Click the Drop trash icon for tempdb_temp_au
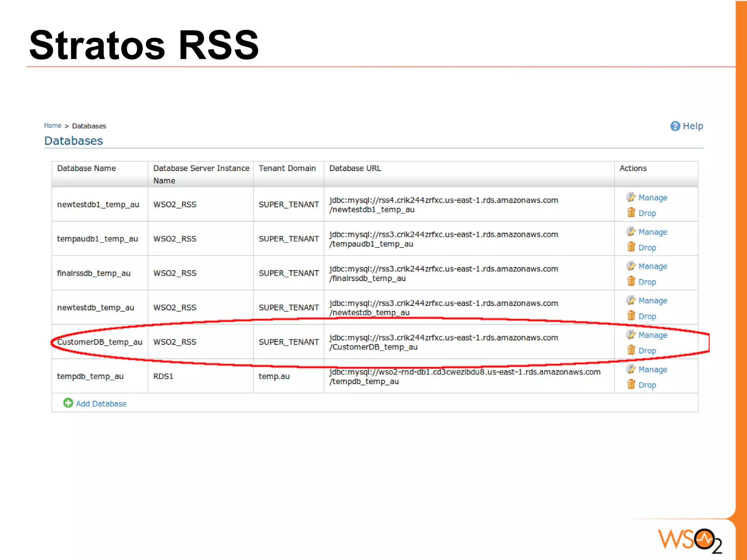Image resolution: width=747 pixels, height=560 pixels. [631, 385]
